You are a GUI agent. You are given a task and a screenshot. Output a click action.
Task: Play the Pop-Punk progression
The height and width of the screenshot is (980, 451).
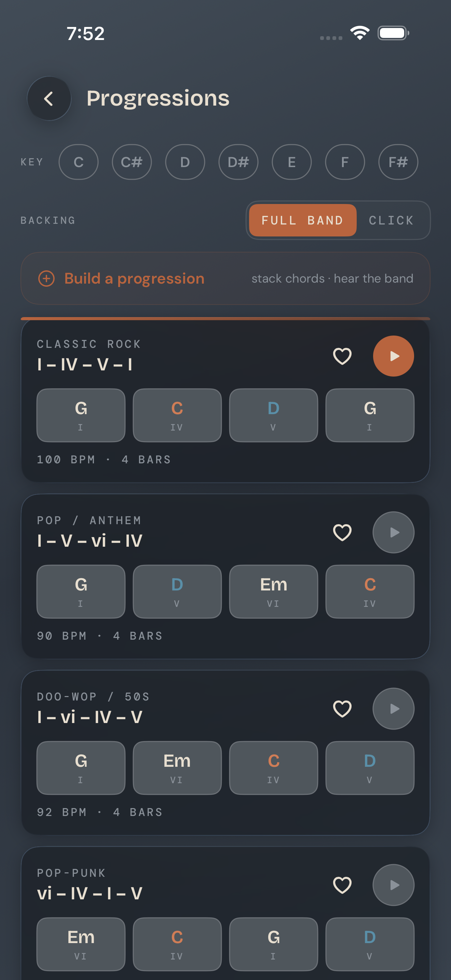[x=393, y=885]
